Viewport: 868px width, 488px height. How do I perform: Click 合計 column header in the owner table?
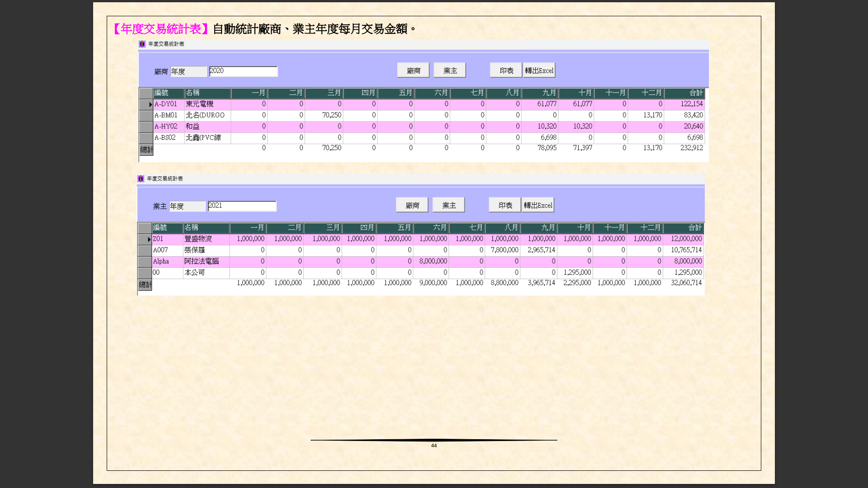pos(683,228)
